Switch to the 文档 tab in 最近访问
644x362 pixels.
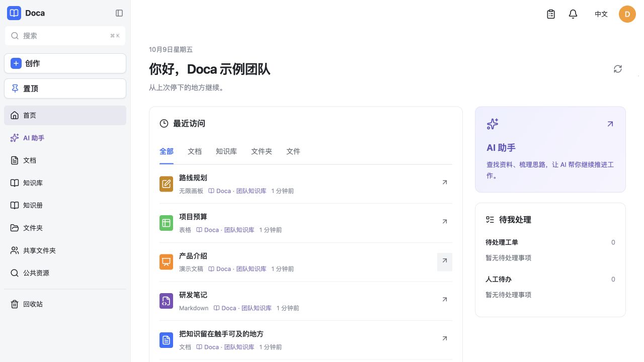[x=195, y=151]
